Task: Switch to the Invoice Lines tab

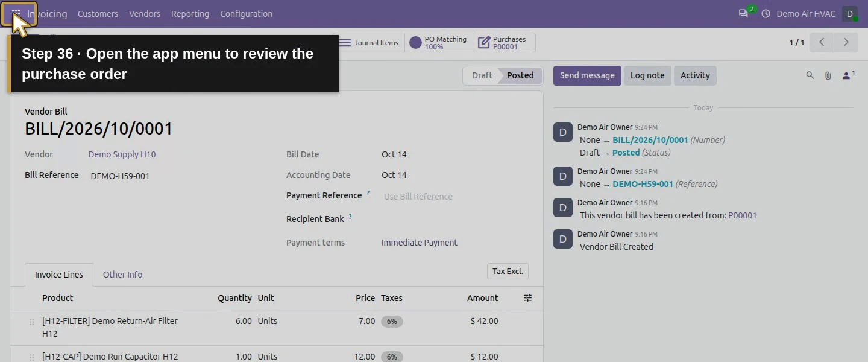Action: point(59,275)
